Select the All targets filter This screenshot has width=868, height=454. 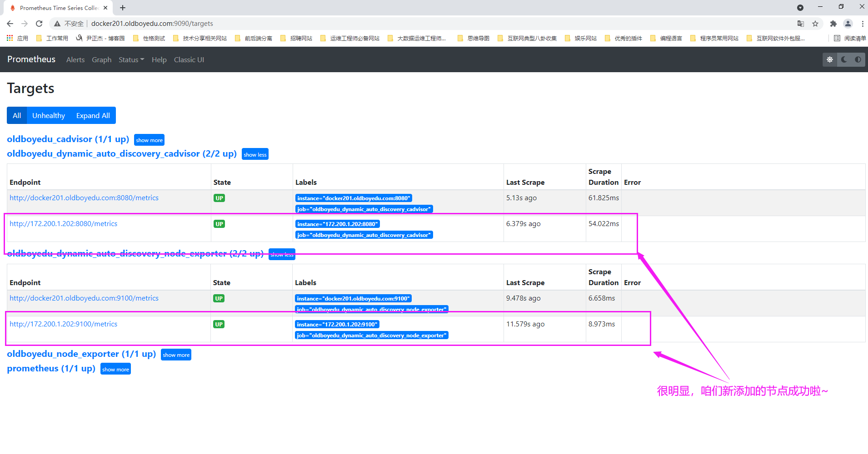tap(17, 115)
